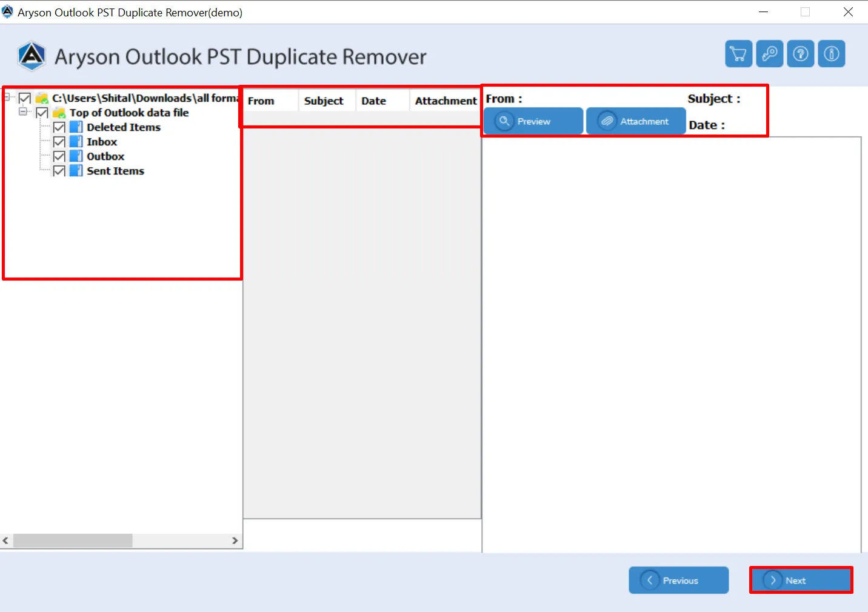
Task: Click the right arrow of the horizontal scrollbar
Action: click(x=236, y=540)
